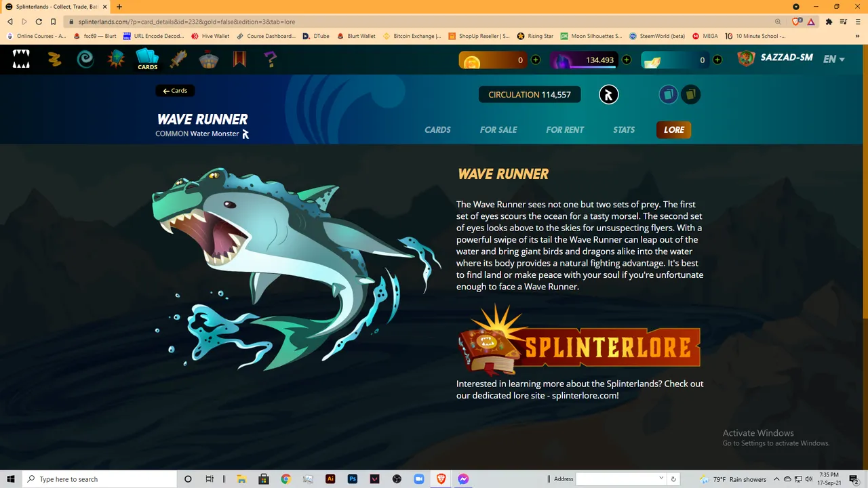Open Photoshop from the taskbar

click(353, 479)
